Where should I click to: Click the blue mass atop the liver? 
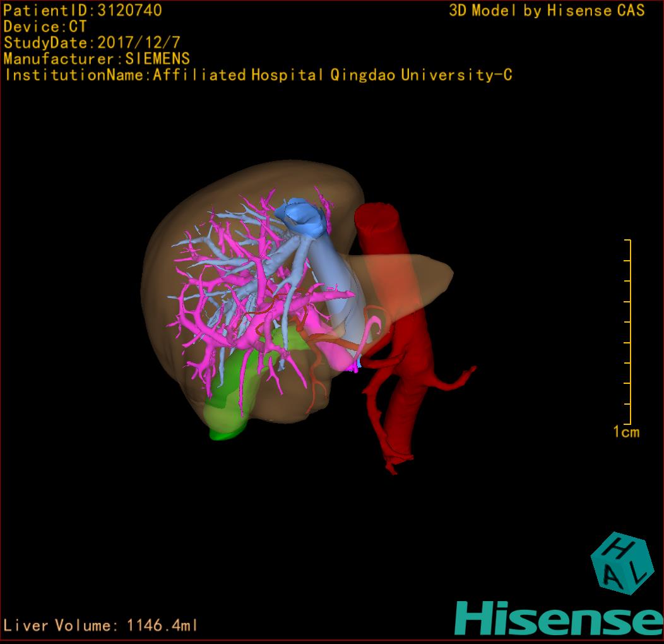click(x=304, y=215)
